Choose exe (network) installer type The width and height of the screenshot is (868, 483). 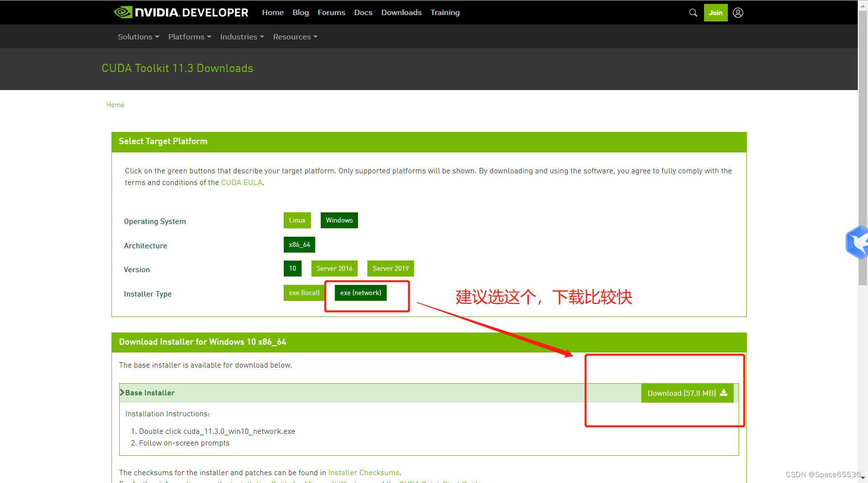click(361, 293)
